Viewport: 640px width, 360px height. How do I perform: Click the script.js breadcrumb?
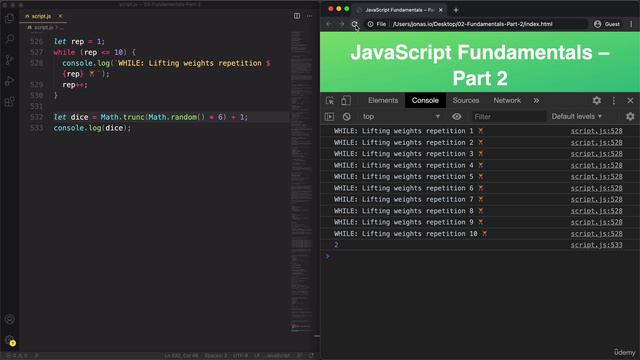click(43, 27)
